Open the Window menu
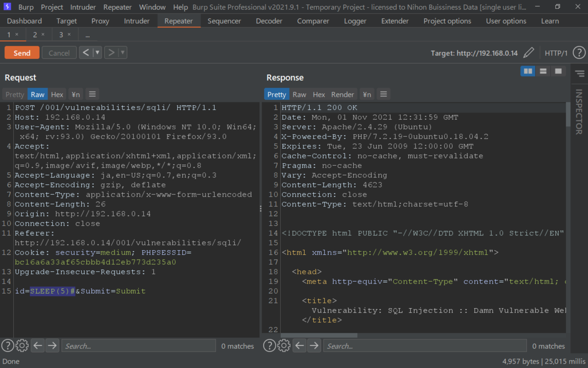 click(152, 7)
